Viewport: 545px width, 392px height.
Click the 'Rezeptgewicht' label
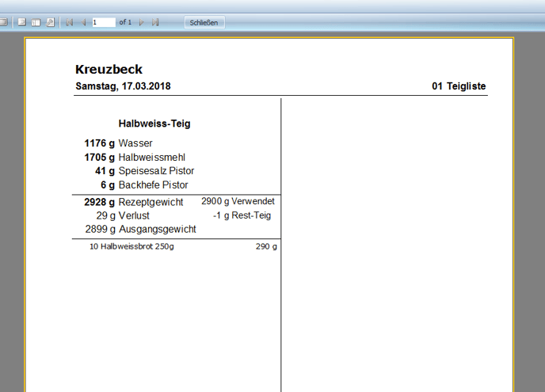(x=151, y=202)
